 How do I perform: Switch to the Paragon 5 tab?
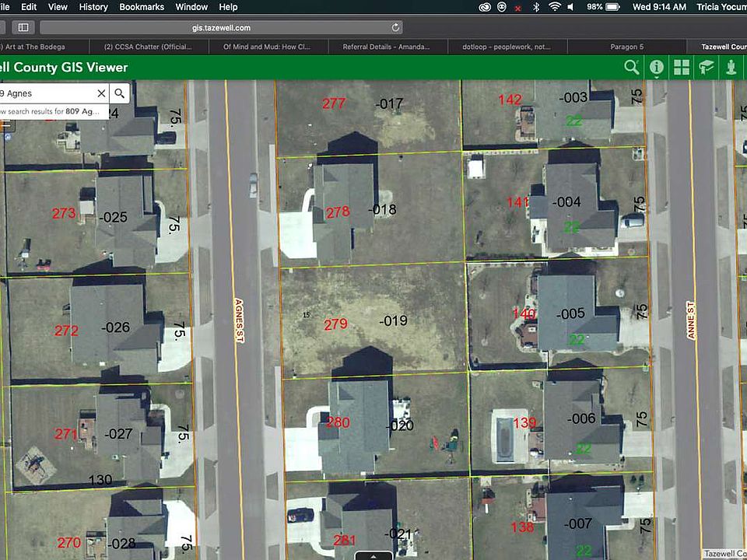point(625,47)
